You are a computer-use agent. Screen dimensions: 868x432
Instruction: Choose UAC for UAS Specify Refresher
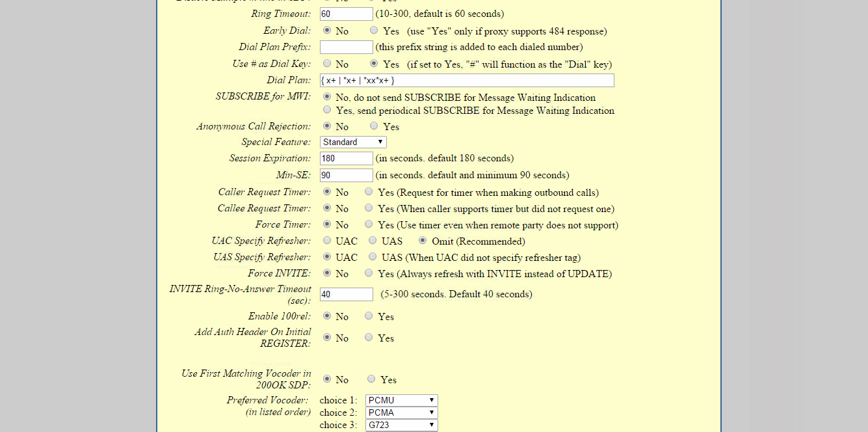[x=326, y=256]
